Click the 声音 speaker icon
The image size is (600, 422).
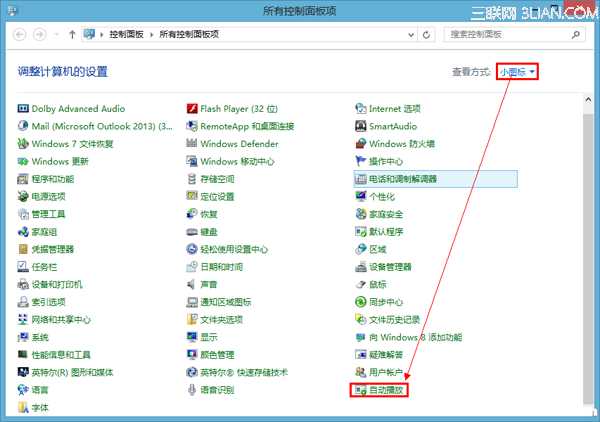click(192, 285)
